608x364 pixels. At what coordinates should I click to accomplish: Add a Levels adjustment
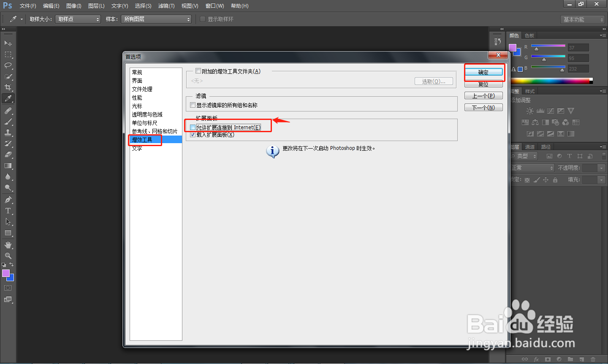(x=540, y=111)
